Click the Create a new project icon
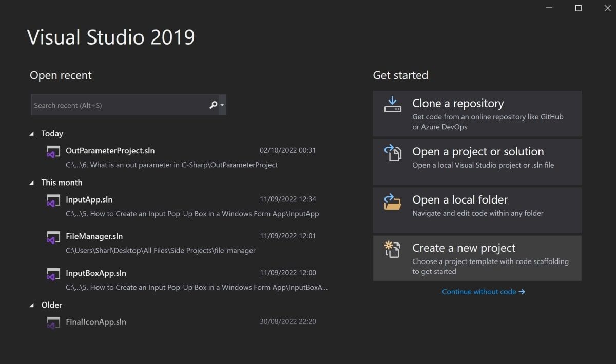 393,249
